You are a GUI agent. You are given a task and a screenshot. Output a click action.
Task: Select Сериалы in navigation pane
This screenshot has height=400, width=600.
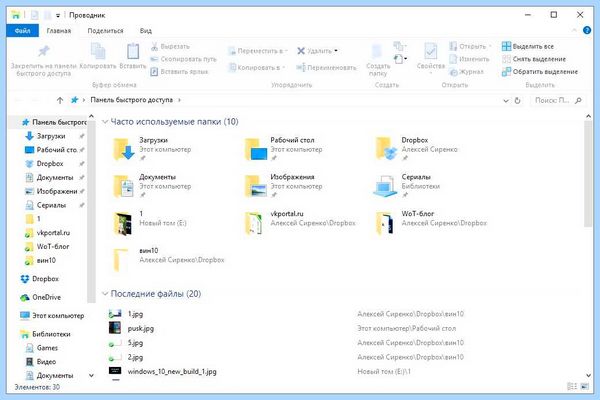point(51,205)
